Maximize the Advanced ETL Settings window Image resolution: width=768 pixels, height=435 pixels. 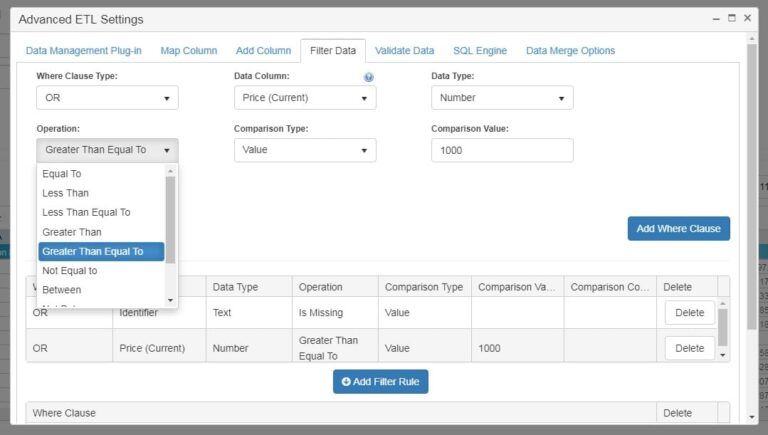[x=732, y=18]
